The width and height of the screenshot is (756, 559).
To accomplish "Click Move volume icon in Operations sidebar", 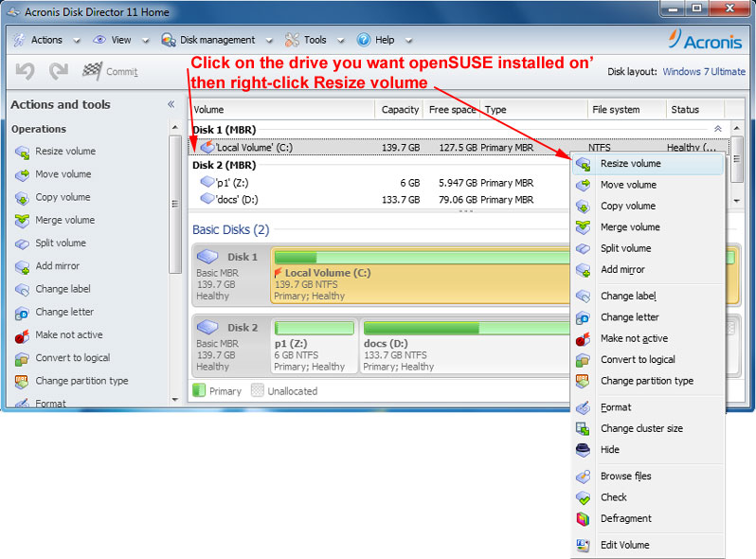I will click(x=22, y=175).
